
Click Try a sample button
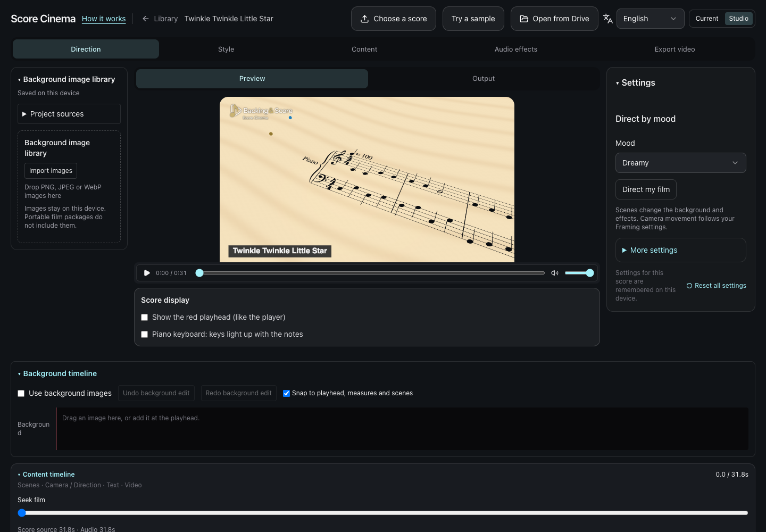click(x=473, y=19)
